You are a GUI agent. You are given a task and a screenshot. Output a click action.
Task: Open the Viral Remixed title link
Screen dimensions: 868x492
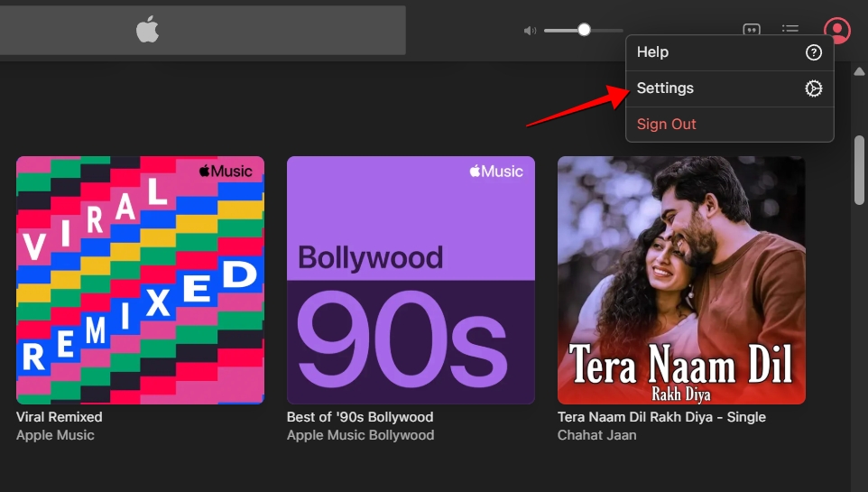click(60, 417)
